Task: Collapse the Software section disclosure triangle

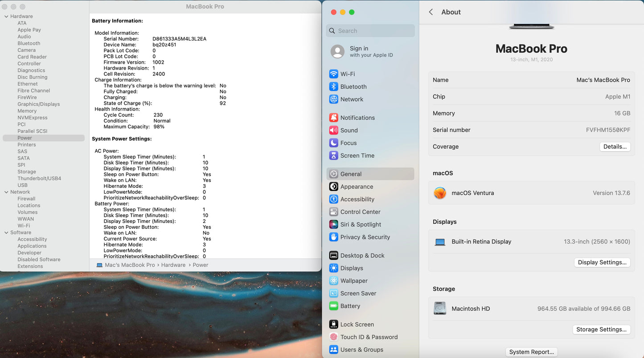Action: coord(6,233)
